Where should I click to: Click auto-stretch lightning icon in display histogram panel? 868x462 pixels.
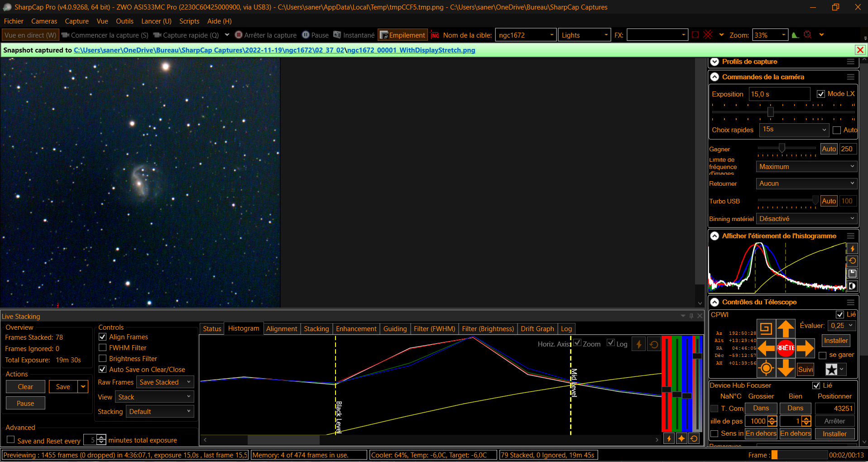[852, 249]
